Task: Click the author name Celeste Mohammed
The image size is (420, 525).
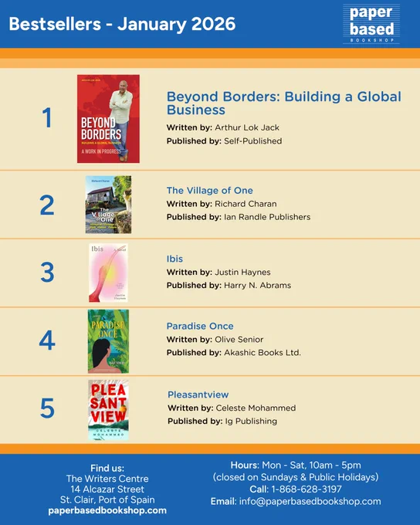Action: click(x=256, y=408)
